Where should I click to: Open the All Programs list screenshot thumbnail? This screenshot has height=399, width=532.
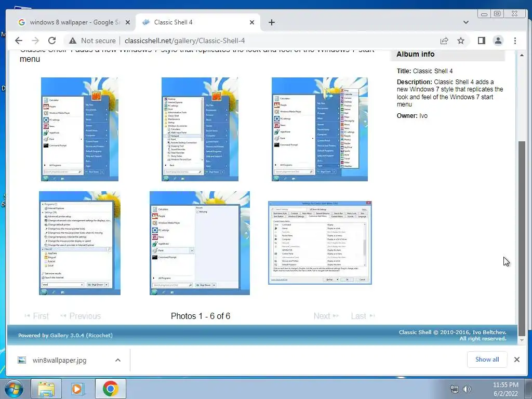click(x=200, y=129)
